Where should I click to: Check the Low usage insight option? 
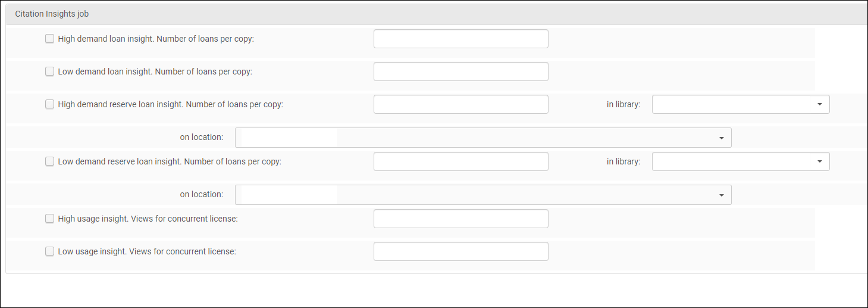pyautogui.click(x=50, y=251)
